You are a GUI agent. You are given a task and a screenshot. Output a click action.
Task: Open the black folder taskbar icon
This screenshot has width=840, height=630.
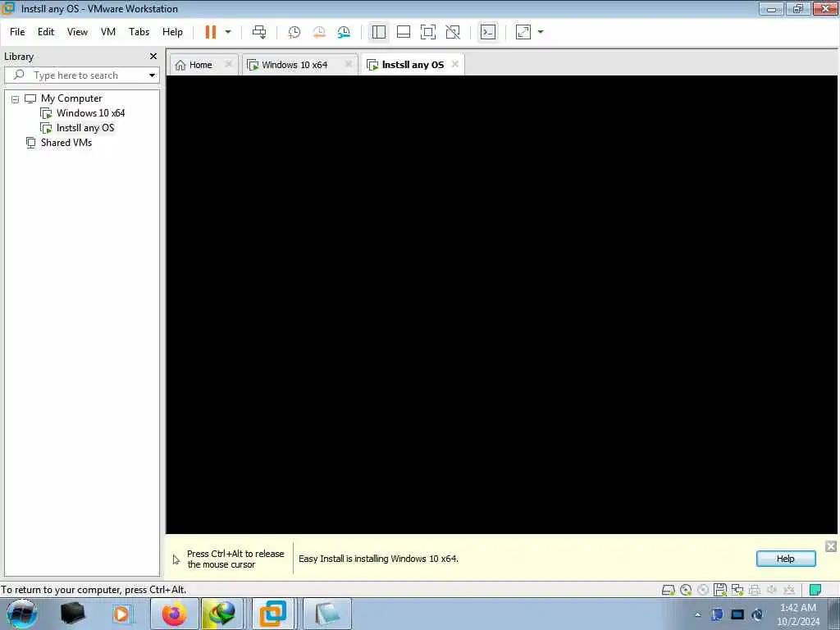pos(73,614)
